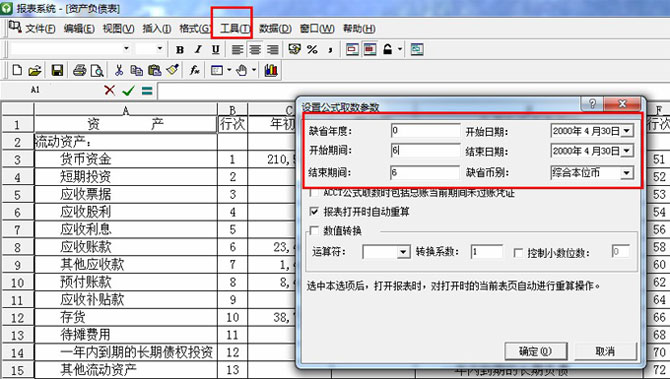Expand 开始日期 date dropdown

pyautogui.click(x=626, y=131)
